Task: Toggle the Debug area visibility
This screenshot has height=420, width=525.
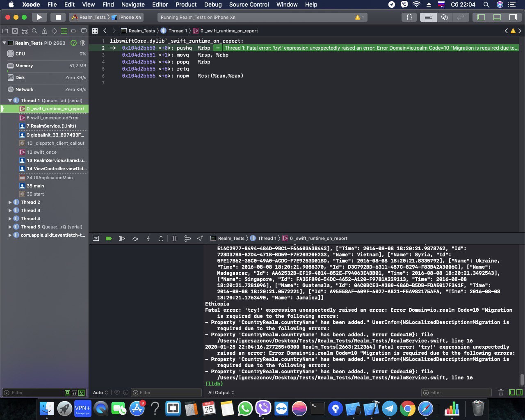Action: click(x=497, y=17)
